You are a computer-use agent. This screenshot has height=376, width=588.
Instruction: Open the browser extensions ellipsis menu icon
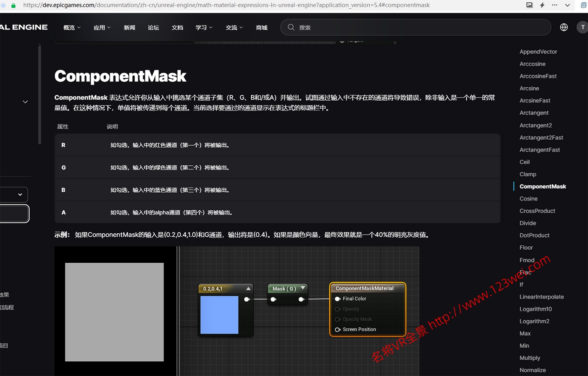555,5
